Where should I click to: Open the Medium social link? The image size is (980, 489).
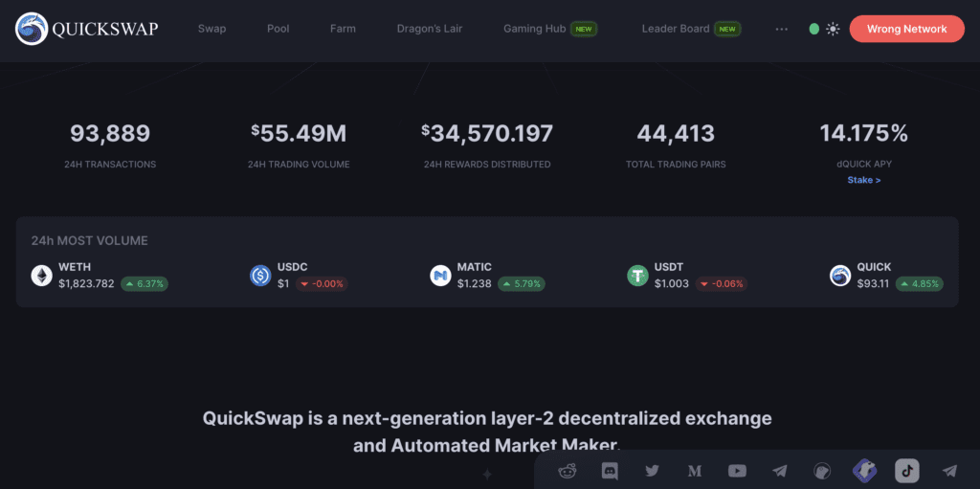[x=695, y=471]
